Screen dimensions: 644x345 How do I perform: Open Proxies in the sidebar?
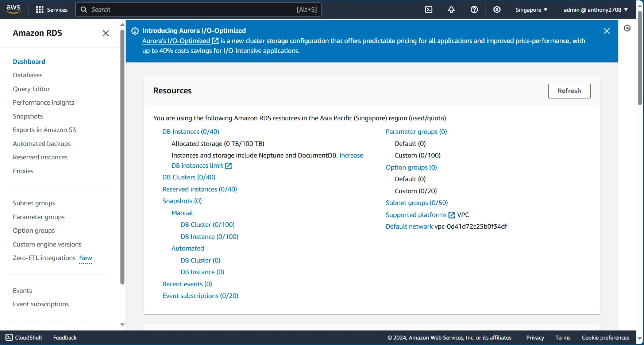pos(23,171)
